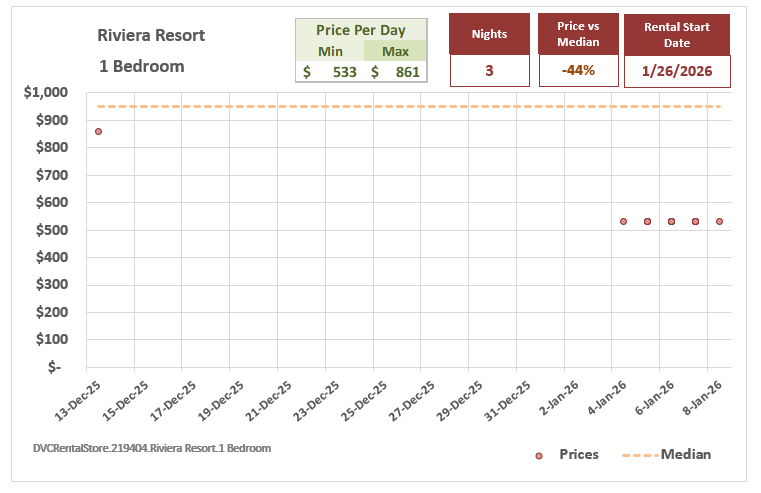Click the Nights header box
The width and height of the screenshot is (761, 493).
pos(490,34)
